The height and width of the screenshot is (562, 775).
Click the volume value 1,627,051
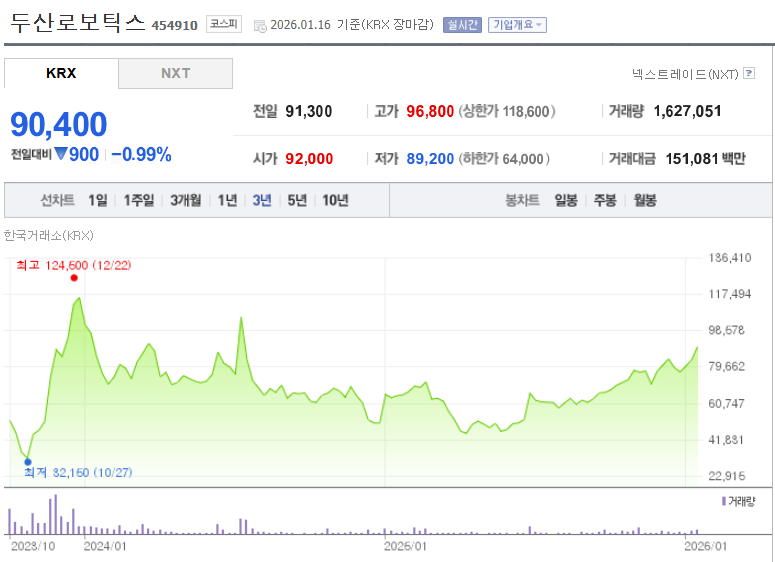[687, 111]
